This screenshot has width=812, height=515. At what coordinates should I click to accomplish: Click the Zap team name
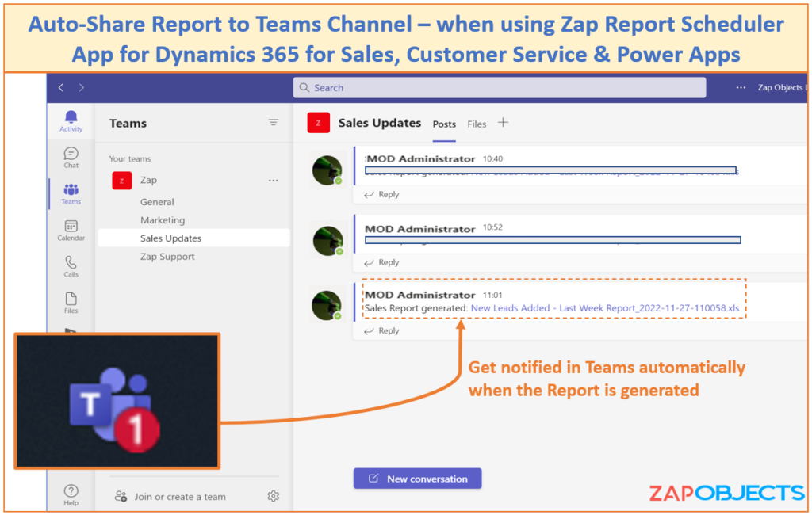[x=148, y=180]
